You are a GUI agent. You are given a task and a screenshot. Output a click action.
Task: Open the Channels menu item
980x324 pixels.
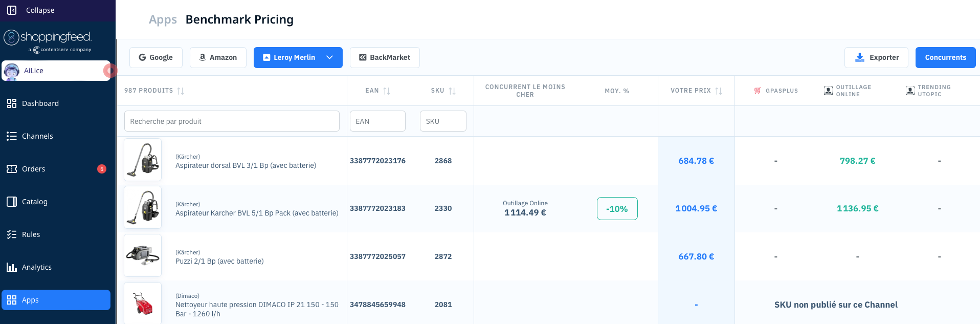56,136
